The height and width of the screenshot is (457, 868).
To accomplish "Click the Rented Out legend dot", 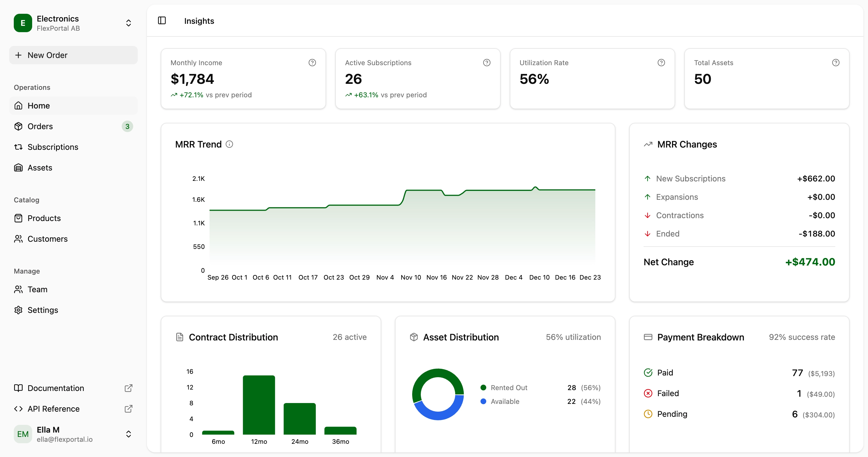I will click(x=484, y=387).
